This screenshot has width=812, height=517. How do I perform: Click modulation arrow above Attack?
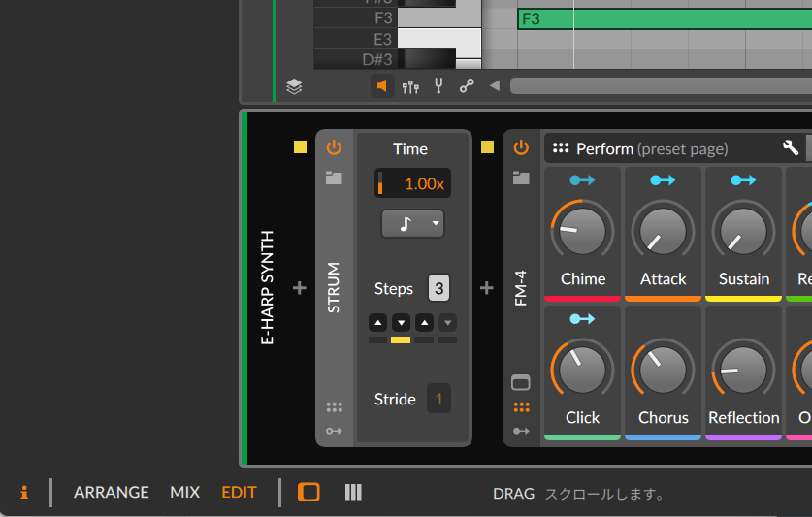coord(663,180)
